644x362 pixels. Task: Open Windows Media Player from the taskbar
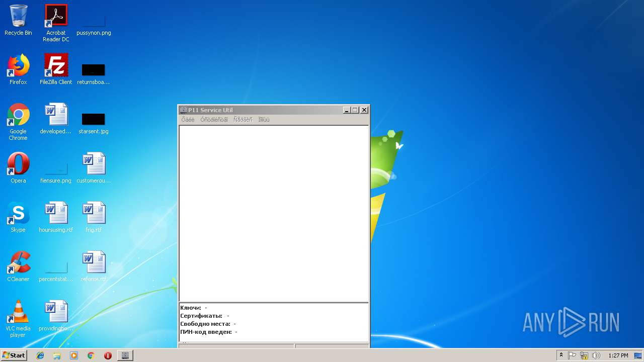click(74, 355)
